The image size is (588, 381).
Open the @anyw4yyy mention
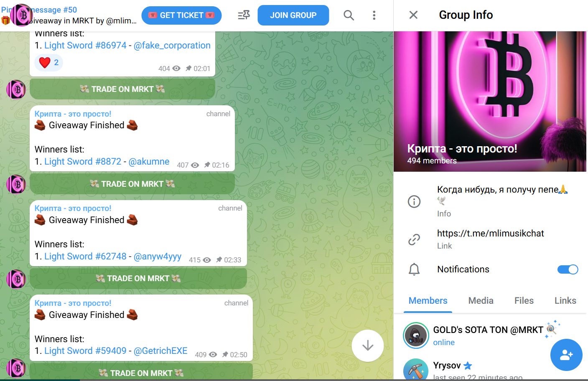point(158,257)
